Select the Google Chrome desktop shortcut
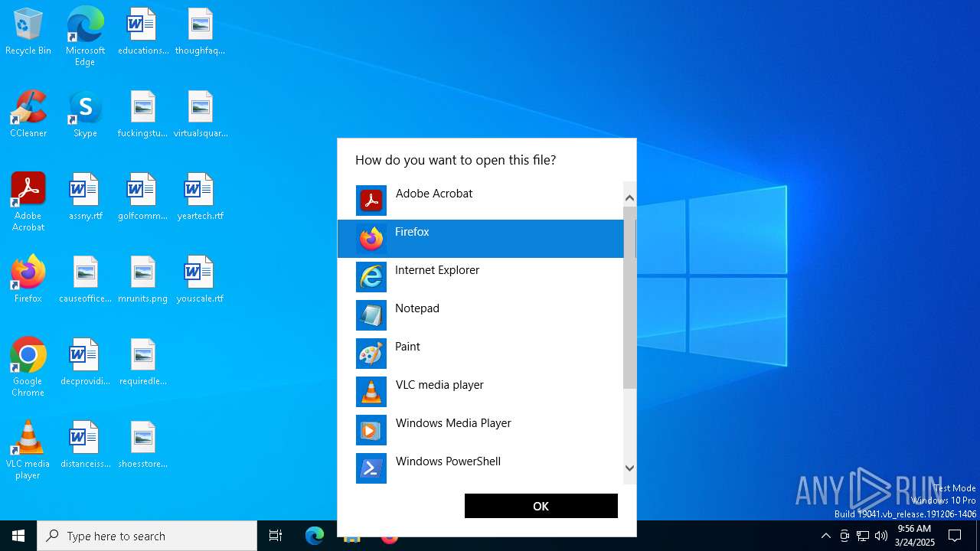The image size is (980, 551). (28, 367)
